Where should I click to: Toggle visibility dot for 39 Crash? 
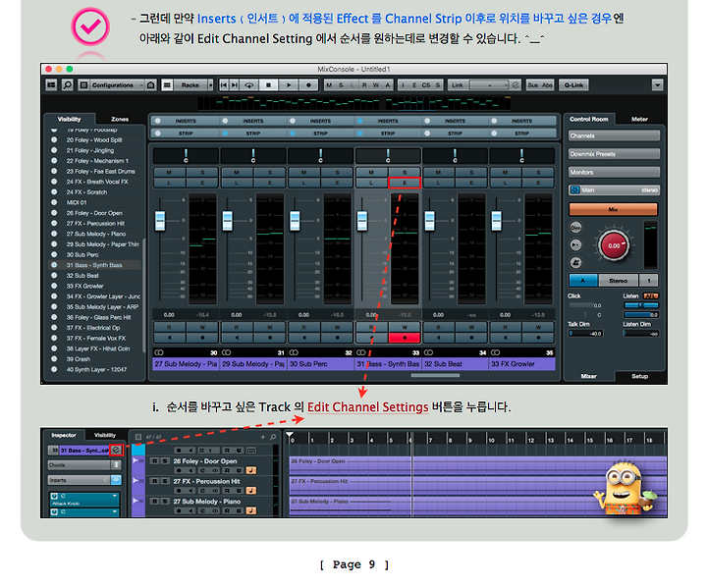[54, 359]
